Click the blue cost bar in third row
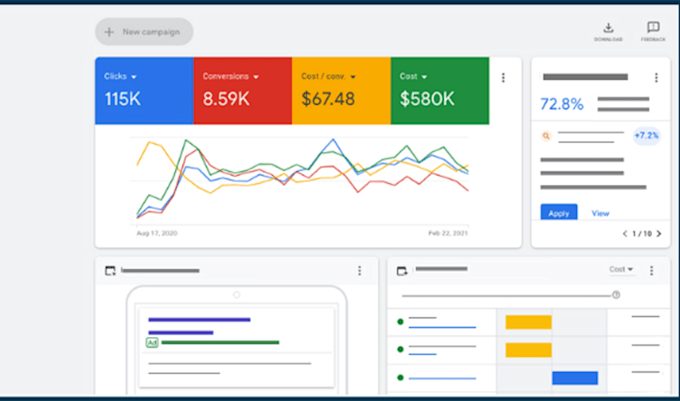The image size is (680, 401). click(x=575, y=378)
